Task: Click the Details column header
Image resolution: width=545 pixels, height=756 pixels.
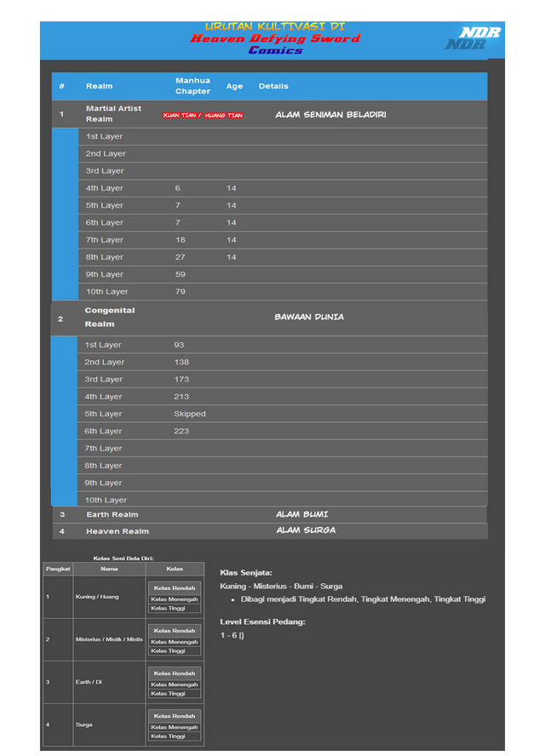Action: 273,86
